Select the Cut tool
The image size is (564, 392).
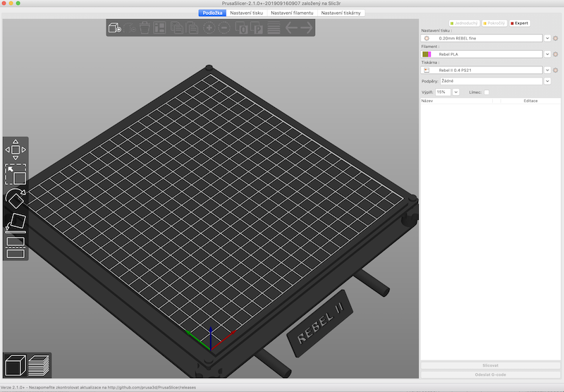tap(16, 247)
